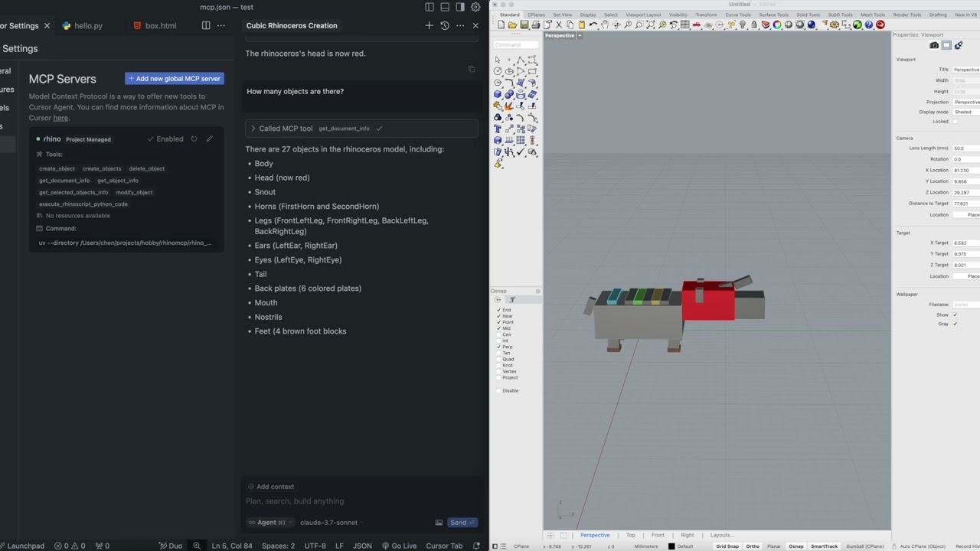Open the camera icon in Properties panel
The image size is (980, 551).
pyautogui.click(x=934, y=46)
